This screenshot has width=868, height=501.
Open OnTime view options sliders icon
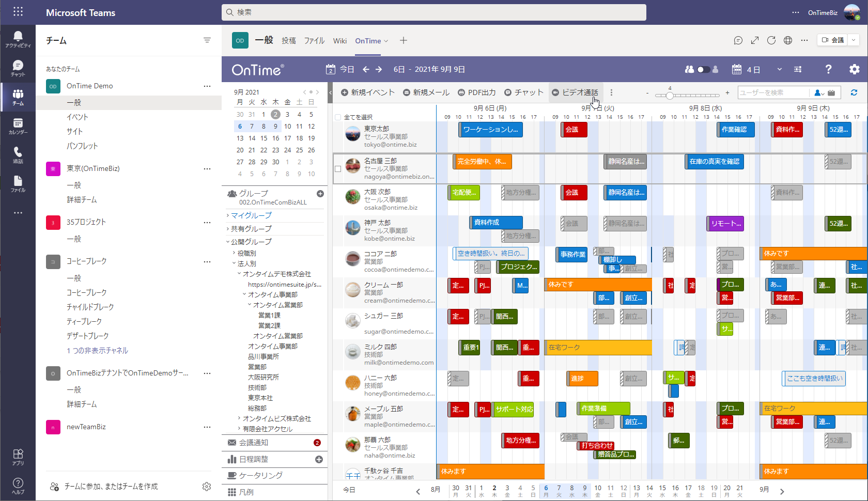pyautogui.click(x=798, y=69)
